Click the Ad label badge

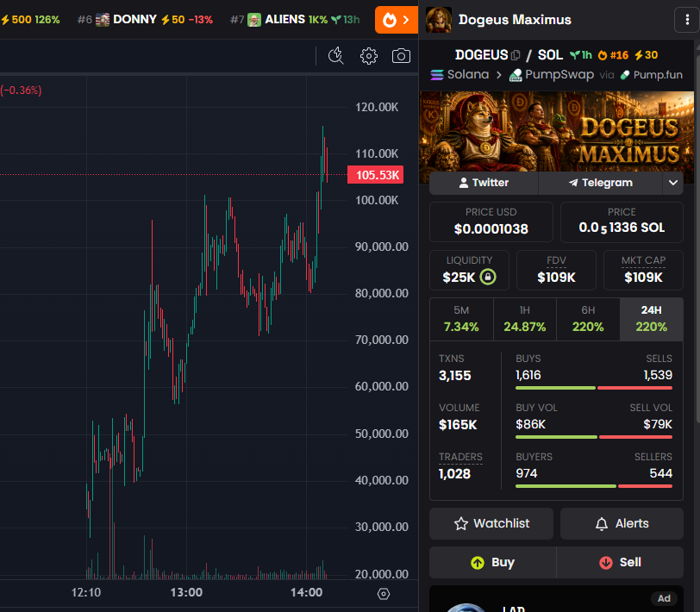664,598
